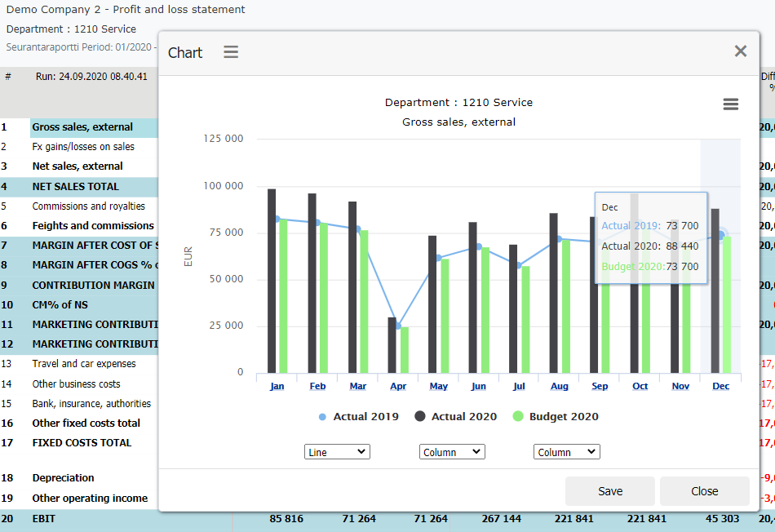
Task: Open the middle Column chart type dropdown
Action: pos(452,452)
